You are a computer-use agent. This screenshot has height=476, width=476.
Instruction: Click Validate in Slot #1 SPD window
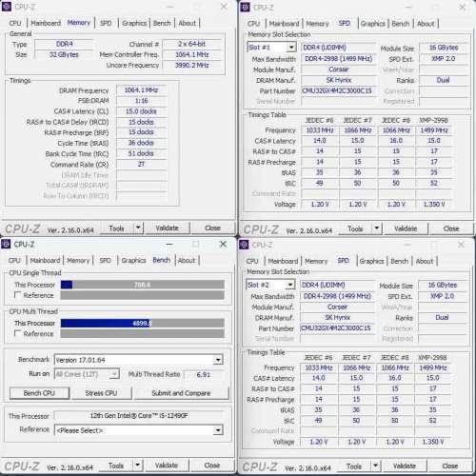[406, 228]
